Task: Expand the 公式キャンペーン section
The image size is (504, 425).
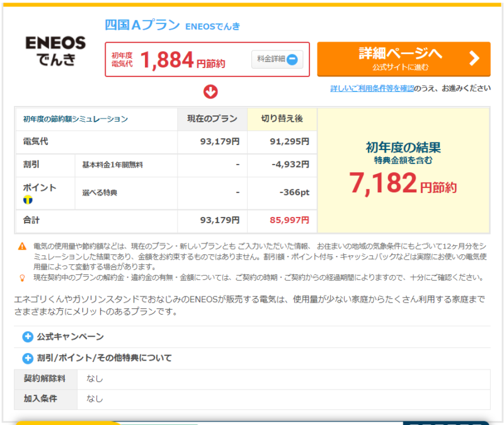Action: (63, 337)
